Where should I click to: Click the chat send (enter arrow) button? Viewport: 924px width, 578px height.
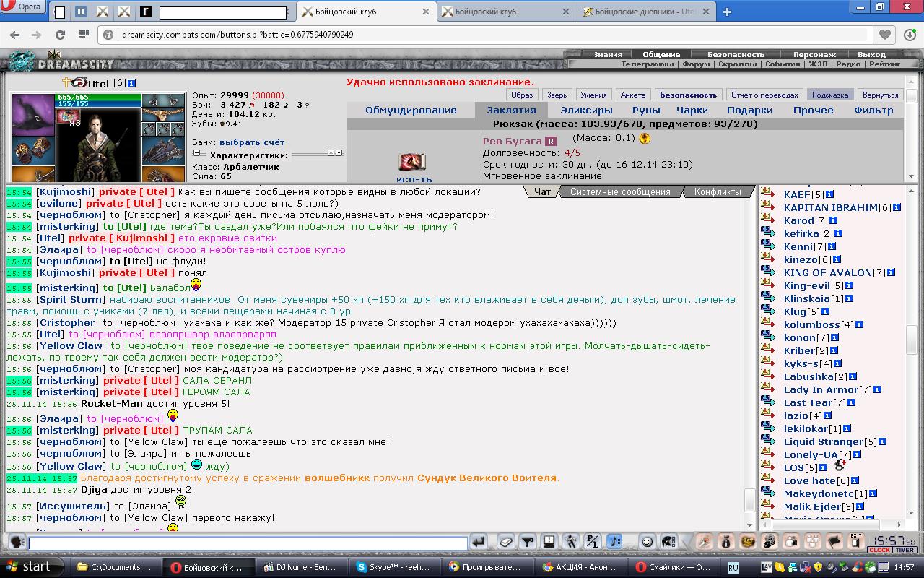478,541
